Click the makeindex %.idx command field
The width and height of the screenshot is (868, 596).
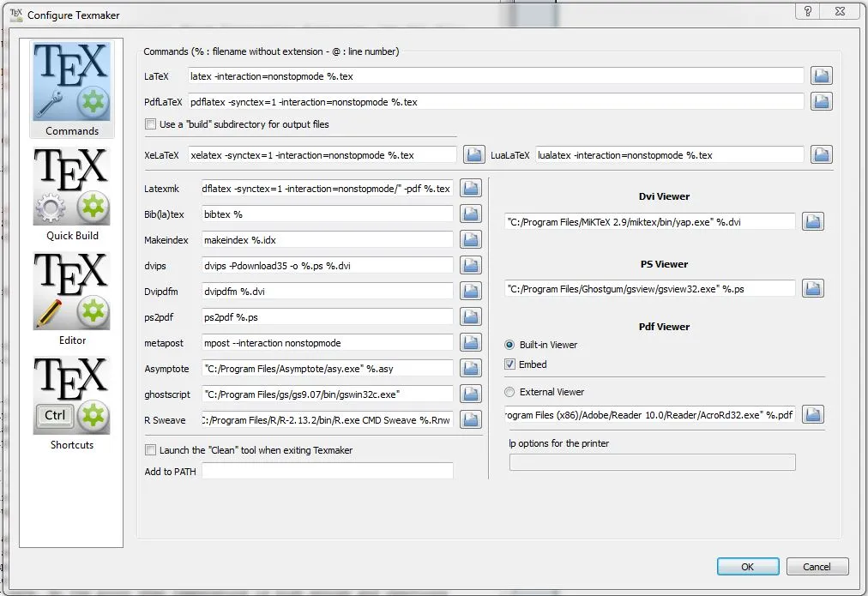click(x=327, y=239)
